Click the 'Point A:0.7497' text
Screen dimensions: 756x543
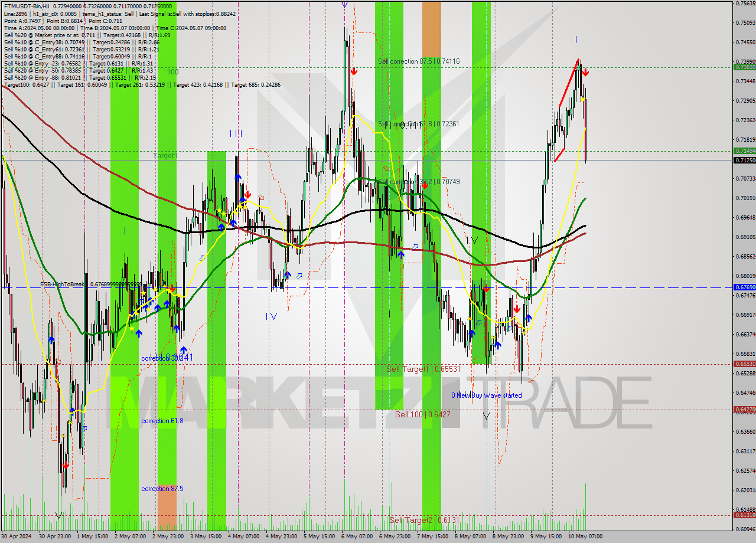pos(23,21)
